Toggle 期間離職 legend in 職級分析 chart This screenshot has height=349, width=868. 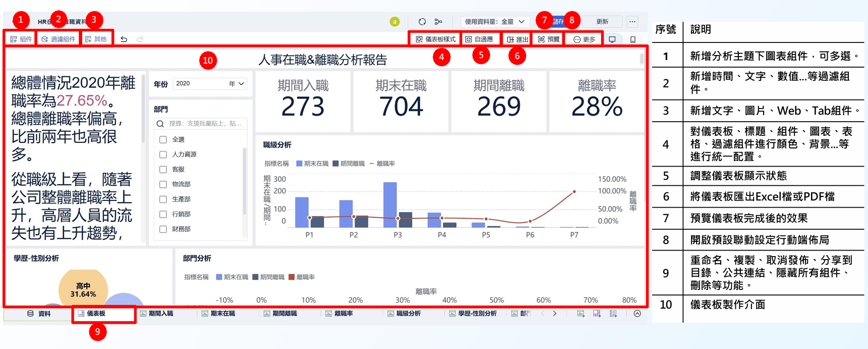[x=349, y=164]
